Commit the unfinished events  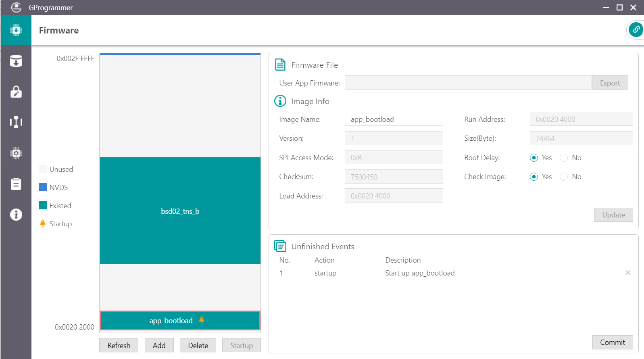tap(612, 342)
